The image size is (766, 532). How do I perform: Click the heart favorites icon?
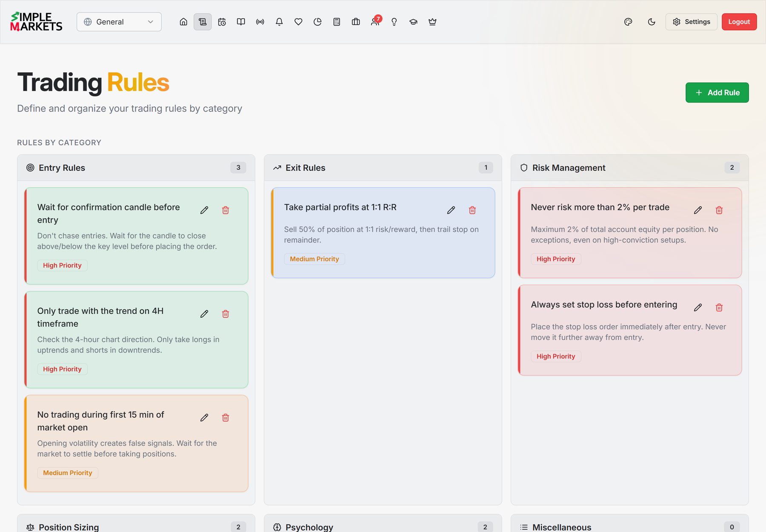pos(298,22)
